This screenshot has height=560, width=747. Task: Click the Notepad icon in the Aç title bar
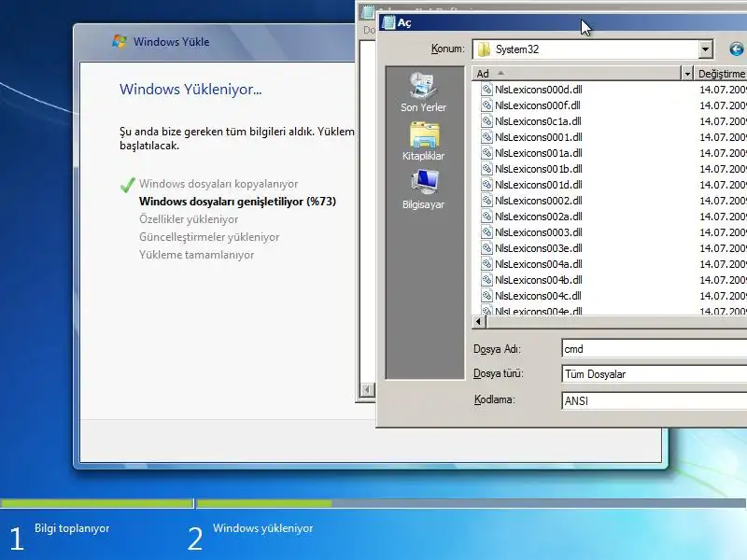click(388, 22)
